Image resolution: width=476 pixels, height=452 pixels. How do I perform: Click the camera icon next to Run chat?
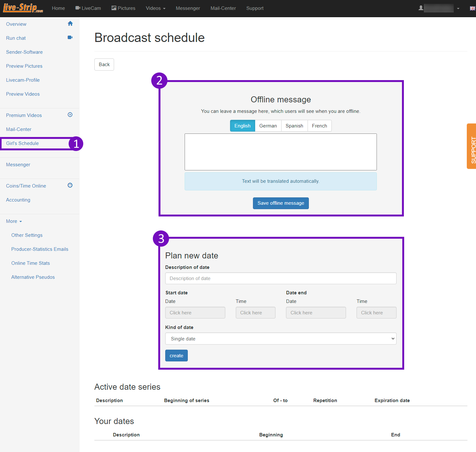[70, 38]
